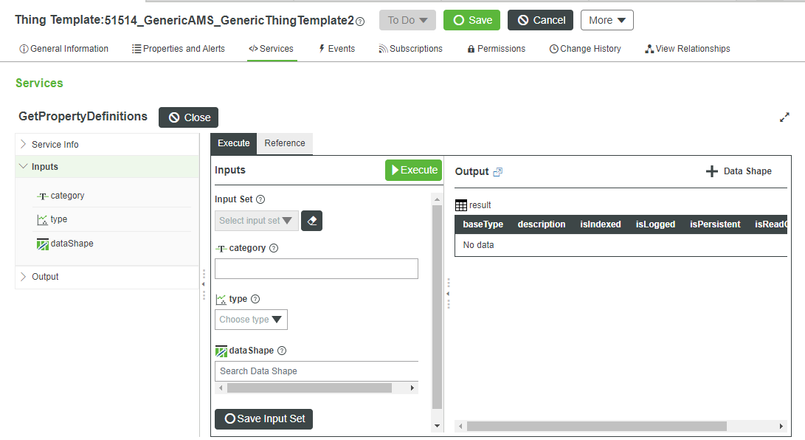
Task: Open the To Do dropdown
Action: pos(407,20)
